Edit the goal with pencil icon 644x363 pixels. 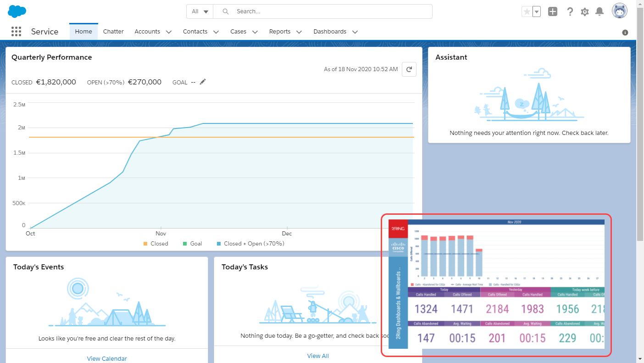coord(203,82)
